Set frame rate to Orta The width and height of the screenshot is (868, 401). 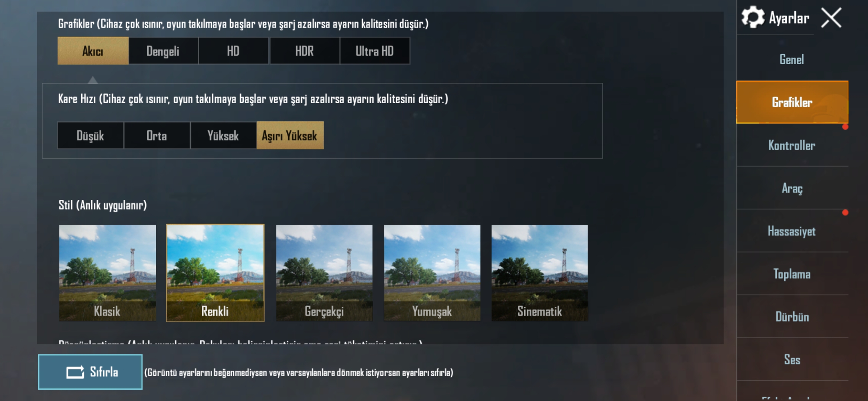(x=157, y=136)
